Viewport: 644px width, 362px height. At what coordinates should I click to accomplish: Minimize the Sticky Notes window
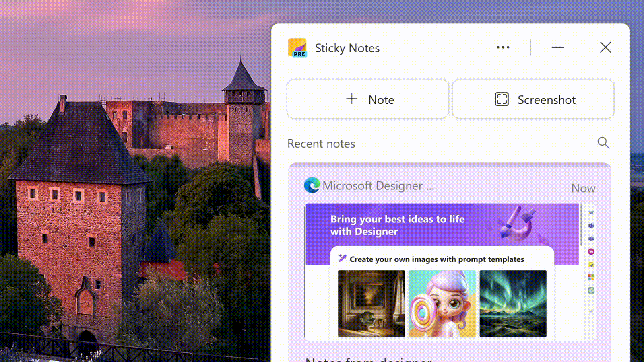(557, 47)
